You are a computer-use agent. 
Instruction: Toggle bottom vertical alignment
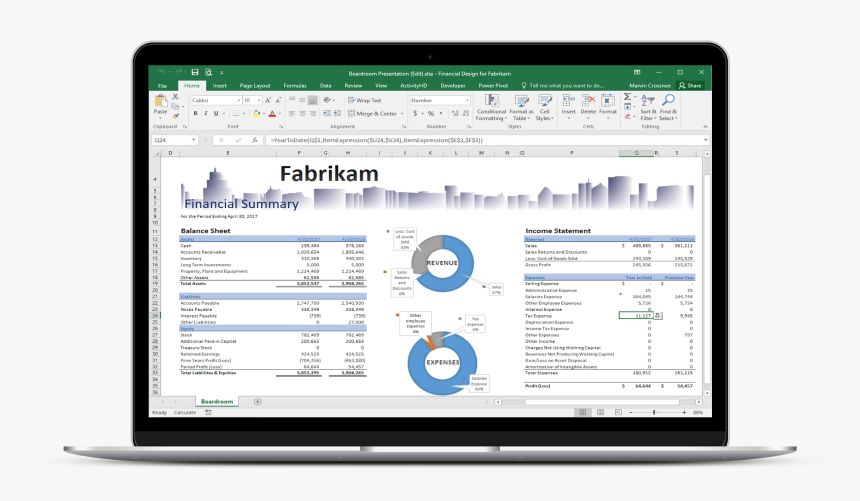tap(313, 100)
